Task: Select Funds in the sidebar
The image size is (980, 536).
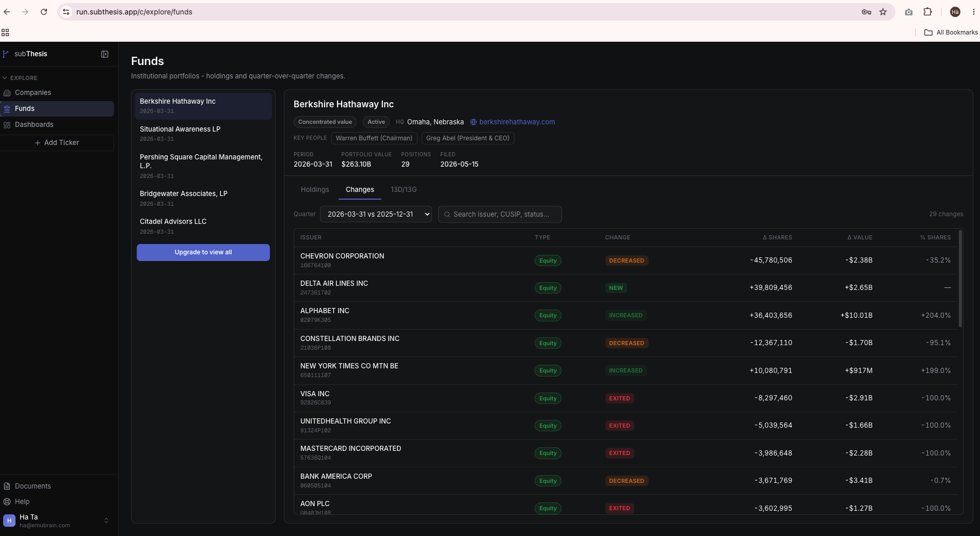Action: click(x=57, y=109)
